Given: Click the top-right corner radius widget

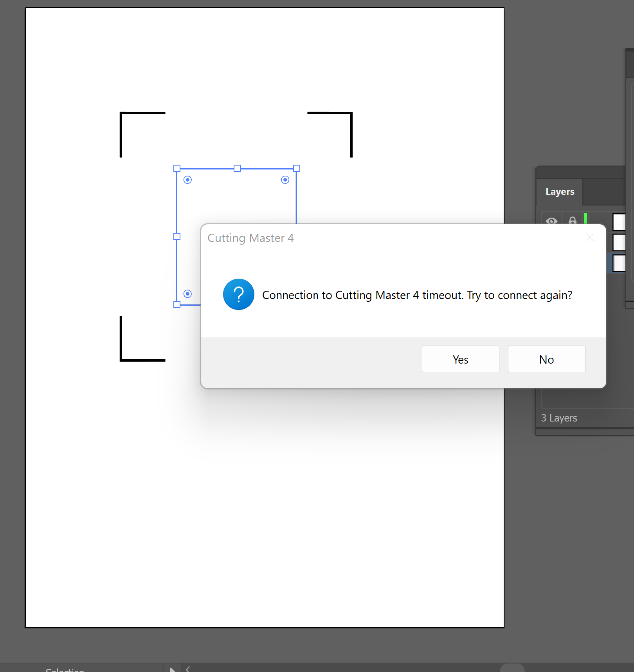Looking at the screenshot, I should point(285,180).
